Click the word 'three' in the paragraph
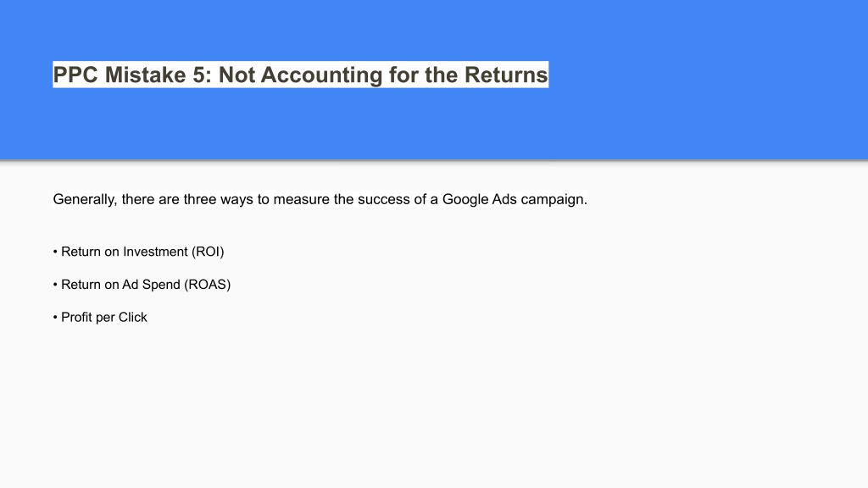Image resolution: width=868 pixels, height=488 pixels. [200, 199]
